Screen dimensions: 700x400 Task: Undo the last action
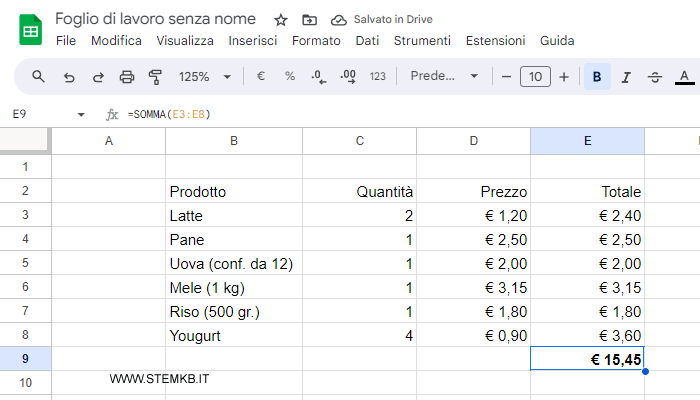(69, 77)
